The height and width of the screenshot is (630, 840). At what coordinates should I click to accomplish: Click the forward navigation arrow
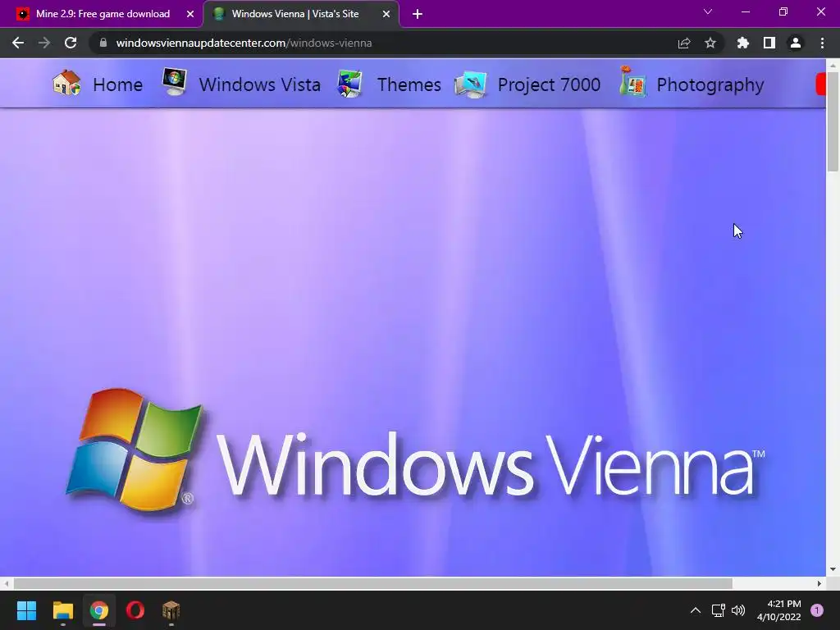pyautogui.click(x=44, y=43)
